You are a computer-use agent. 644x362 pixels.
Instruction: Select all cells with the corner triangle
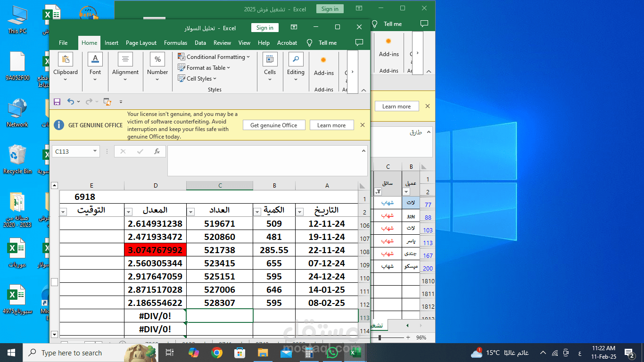[x=362, y=186]
